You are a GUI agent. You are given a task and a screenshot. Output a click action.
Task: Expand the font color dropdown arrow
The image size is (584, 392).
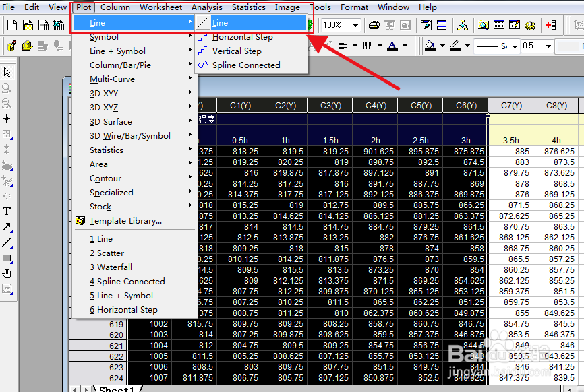405,46
